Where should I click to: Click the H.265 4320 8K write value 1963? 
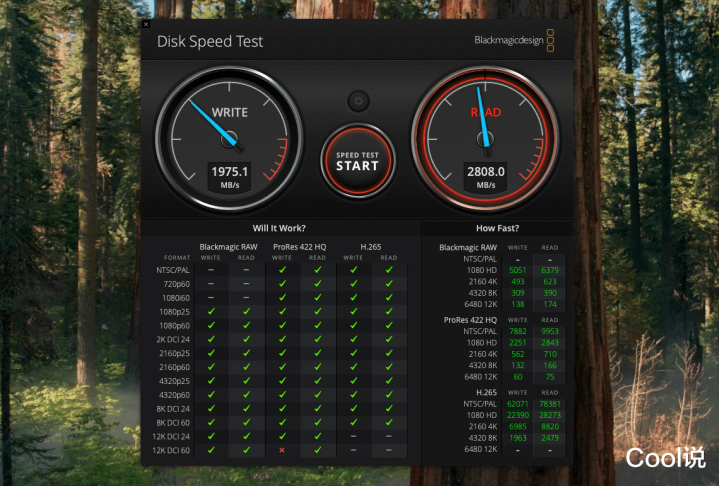pos(518,438)
